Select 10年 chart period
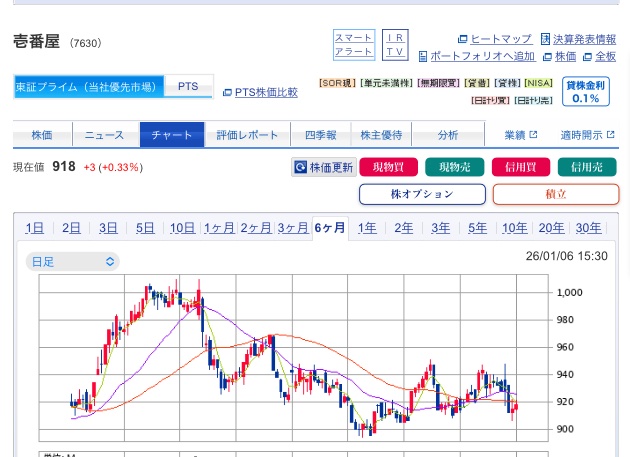The image size is (630, 457). [515, 228]
